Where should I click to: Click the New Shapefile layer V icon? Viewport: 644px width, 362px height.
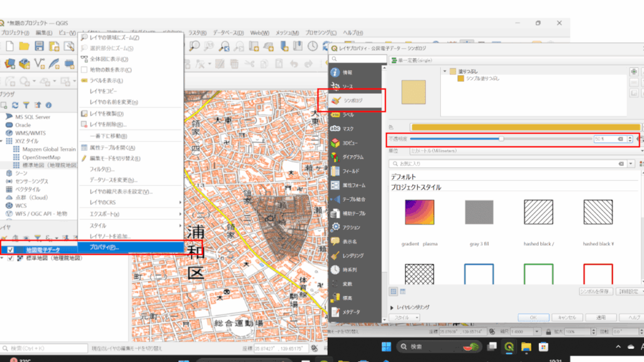40,63
